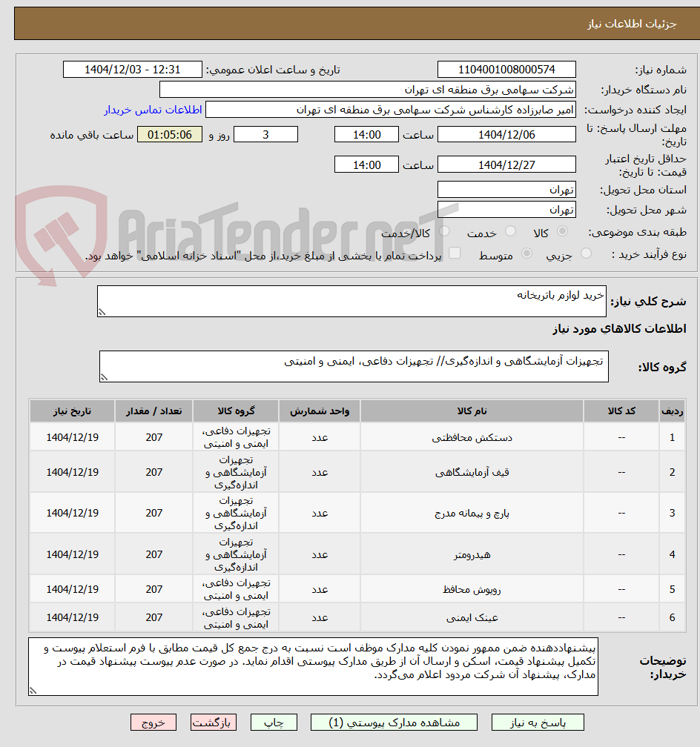Click the goods group text area
The width and height of the screenshot is (700, 747).
point(354,366)
